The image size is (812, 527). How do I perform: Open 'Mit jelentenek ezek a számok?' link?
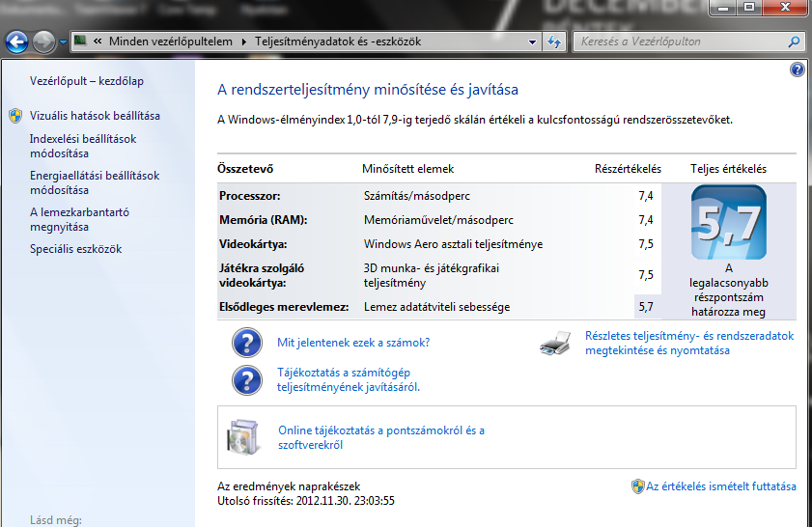click(x=353, y=343)
